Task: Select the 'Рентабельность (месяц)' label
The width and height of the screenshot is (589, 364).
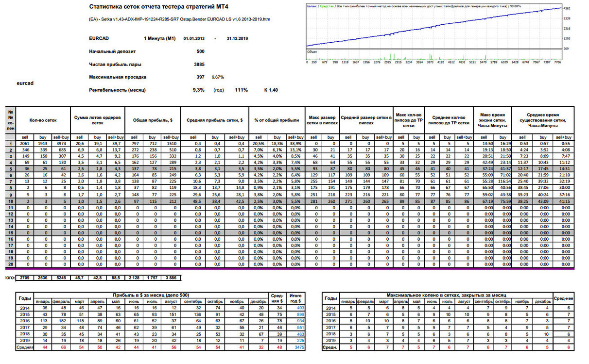Action: [x=118, y=90]
